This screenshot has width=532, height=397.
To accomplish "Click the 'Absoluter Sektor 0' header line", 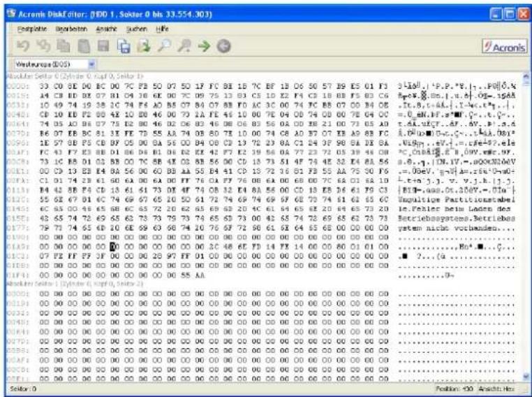I will point(75,76).
